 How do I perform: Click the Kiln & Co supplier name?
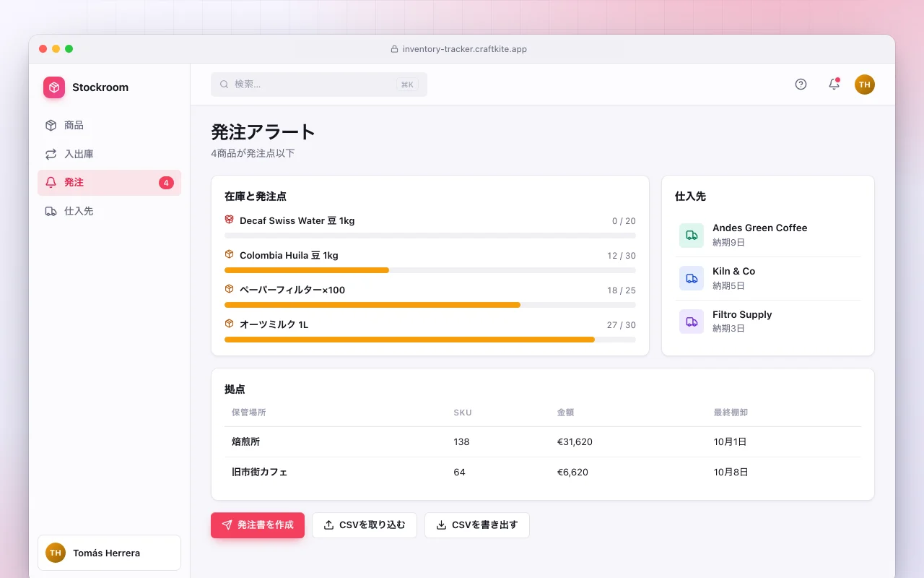(x=734, y=271)
